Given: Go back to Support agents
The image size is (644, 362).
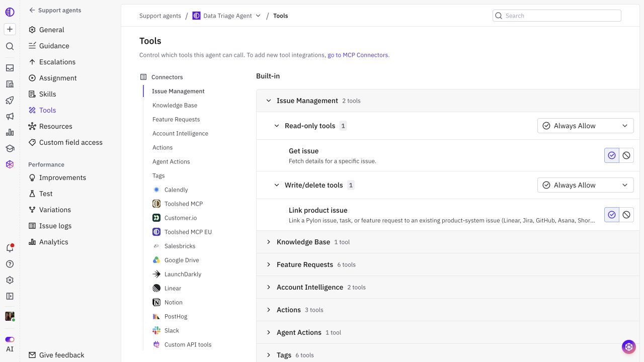Looking at the screenshot, I should click(x=55, y=10).
